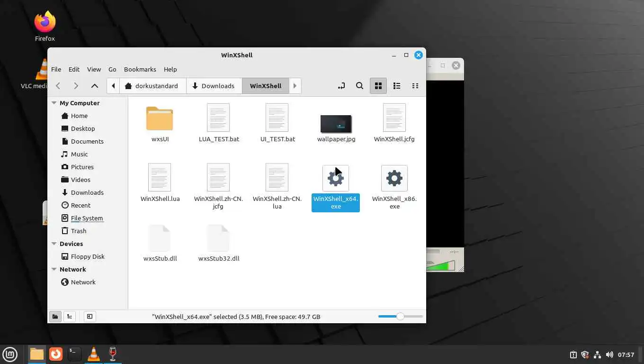Switch to VLC in the taskbar
This screenshot has width=644, height=364.
[94, 354]
